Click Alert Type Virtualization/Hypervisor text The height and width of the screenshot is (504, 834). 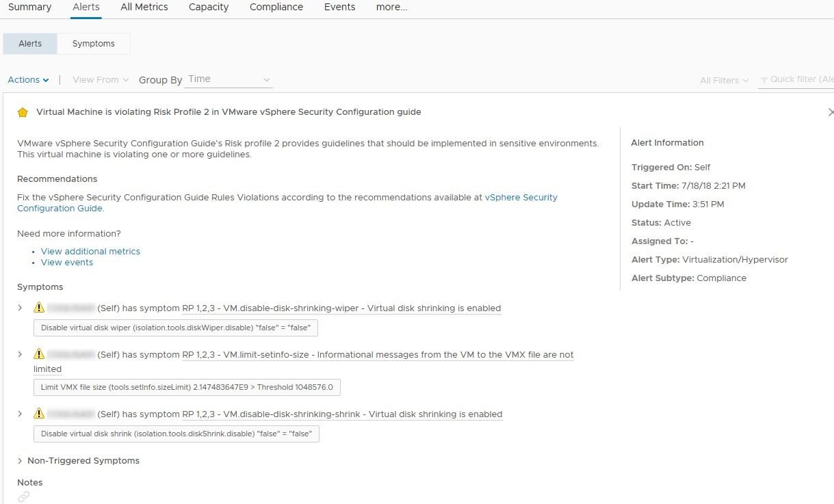[x=709, y=260]
